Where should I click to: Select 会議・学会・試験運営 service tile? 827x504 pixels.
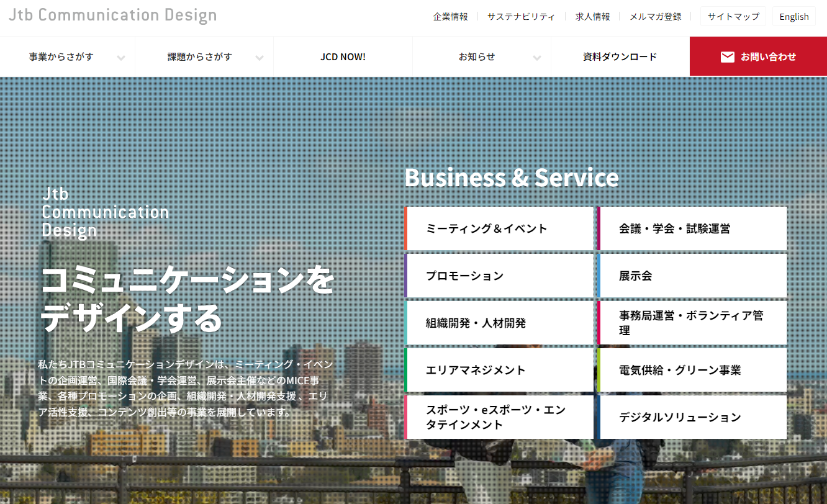click(692, 228)
